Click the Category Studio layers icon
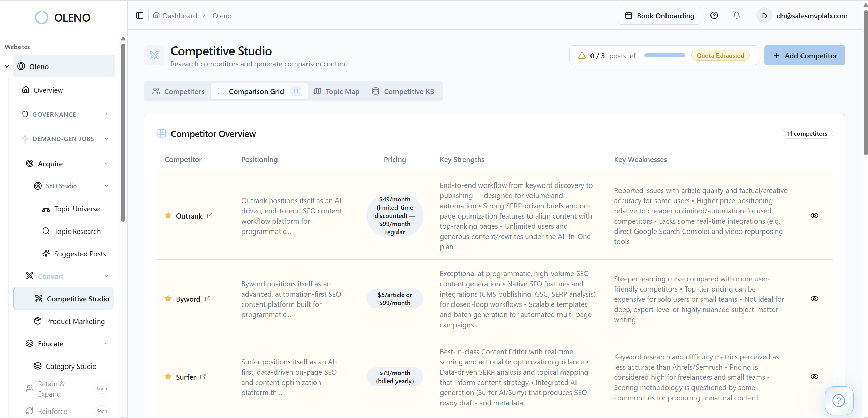The width and height of the screenshot is (868, 418). point(38,366)
